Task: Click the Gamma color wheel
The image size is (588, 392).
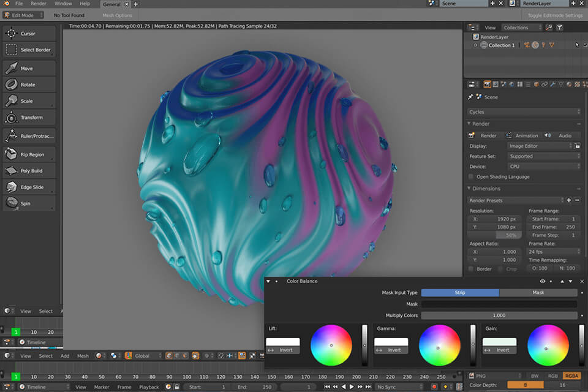Action: (439, 345)
